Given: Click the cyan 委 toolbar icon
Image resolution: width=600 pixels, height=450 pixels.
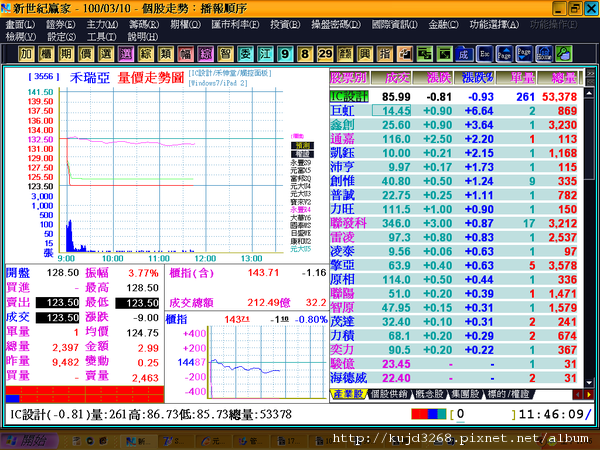Looking at the screenshot, I should (x=245, y=54).
